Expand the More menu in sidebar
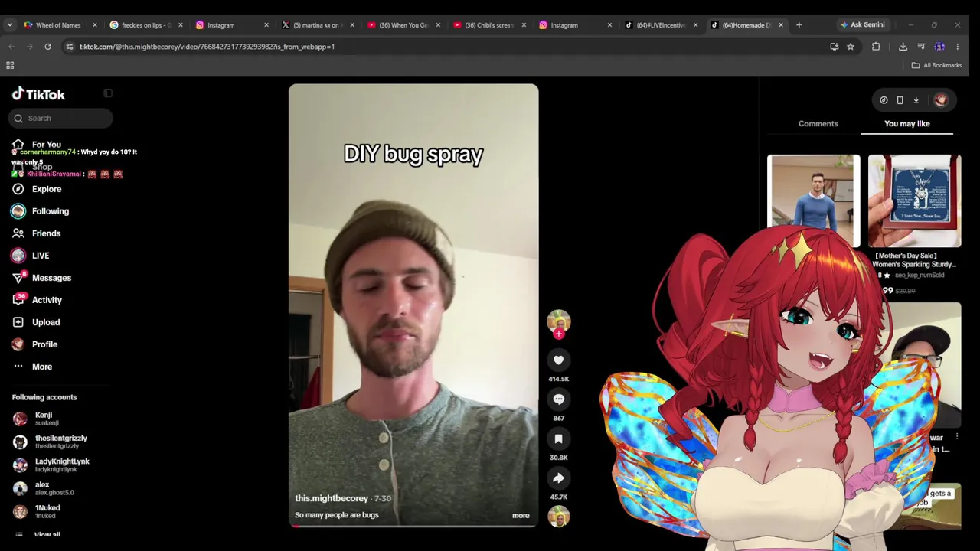 (41, 367)
